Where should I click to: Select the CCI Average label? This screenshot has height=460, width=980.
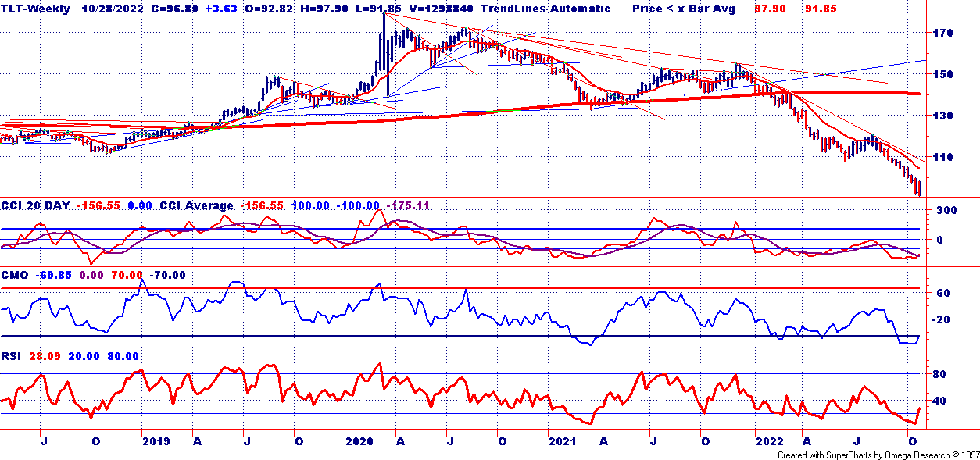(x=196, y=206)
